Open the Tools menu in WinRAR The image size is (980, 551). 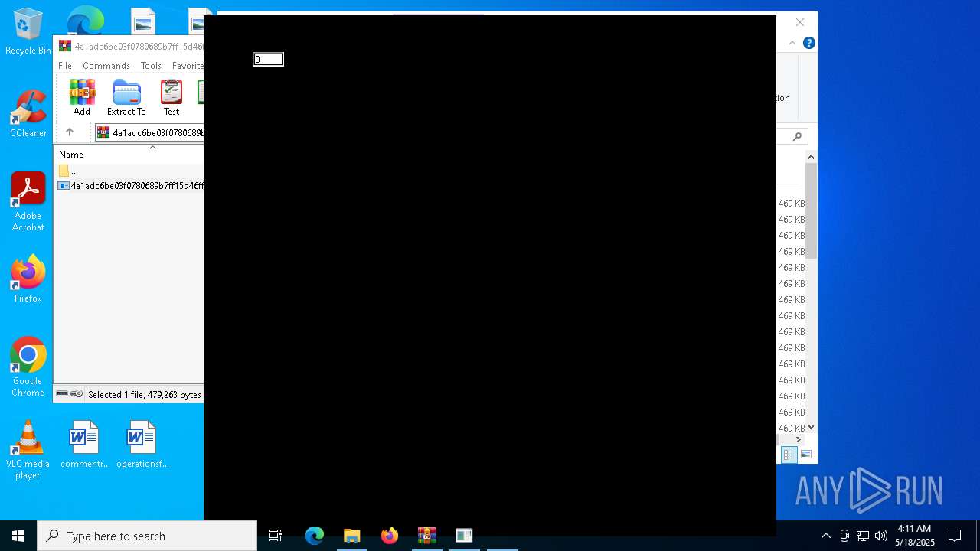(151, 66)
